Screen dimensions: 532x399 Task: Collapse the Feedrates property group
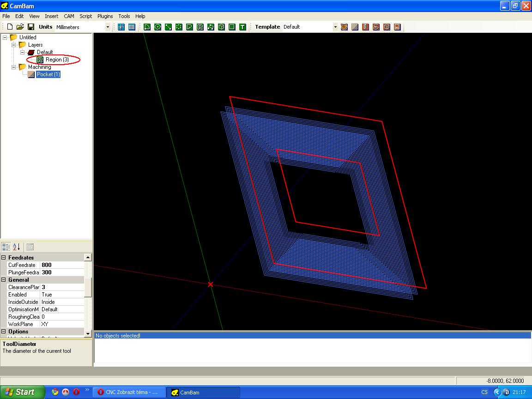4,258
